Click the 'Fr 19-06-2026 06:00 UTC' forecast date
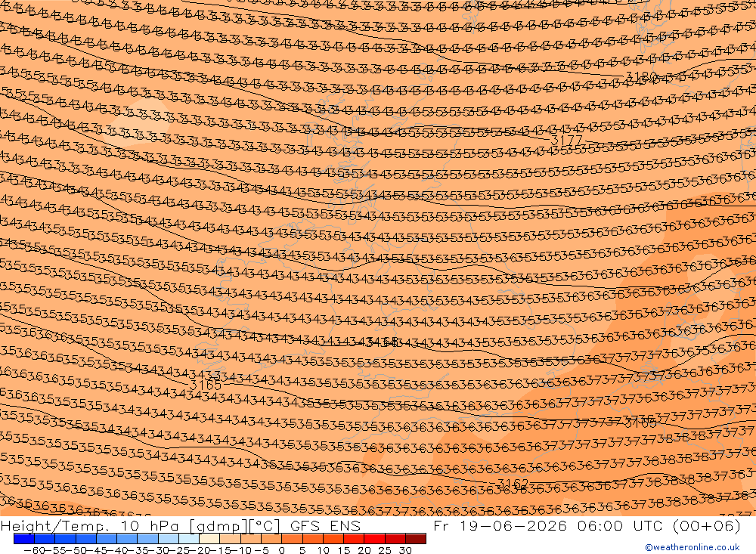The height and width of the screenshot is (554, 756). [550, 525]
